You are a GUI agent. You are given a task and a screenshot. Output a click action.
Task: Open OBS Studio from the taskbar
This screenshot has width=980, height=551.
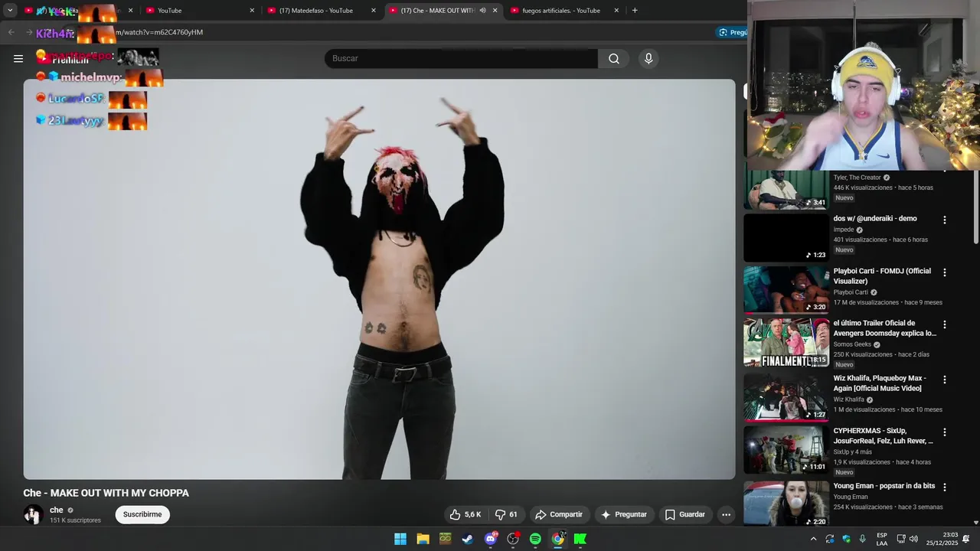(x=513, y=539)
